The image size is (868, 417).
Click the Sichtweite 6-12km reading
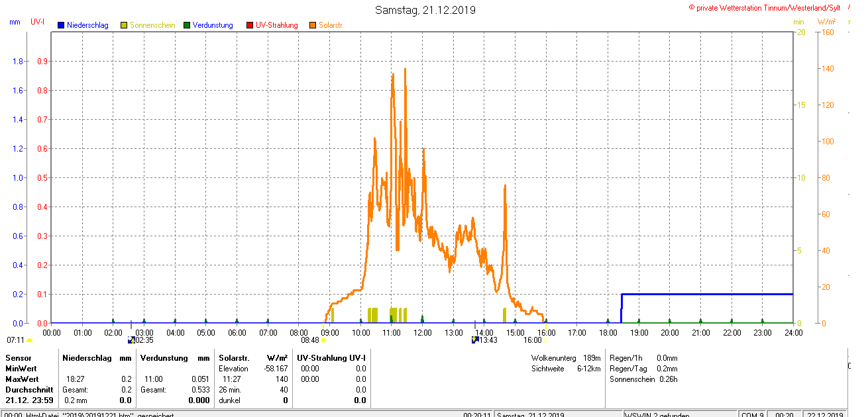point(566,369)
